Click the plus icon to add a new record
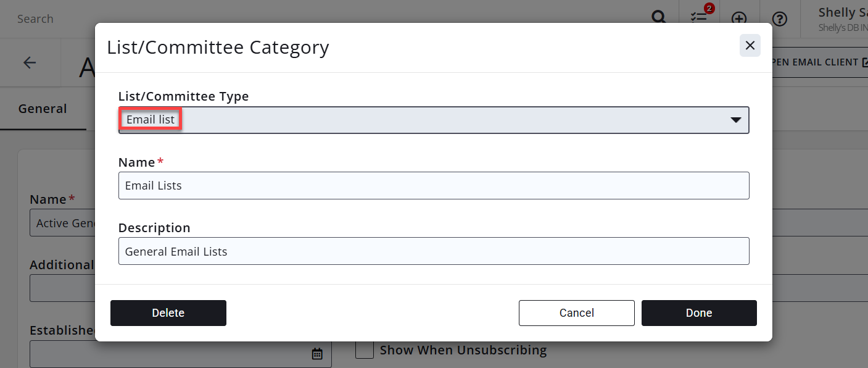Viewport: 868px width, 368px height. pyautogui.click(x=739, y=19)
